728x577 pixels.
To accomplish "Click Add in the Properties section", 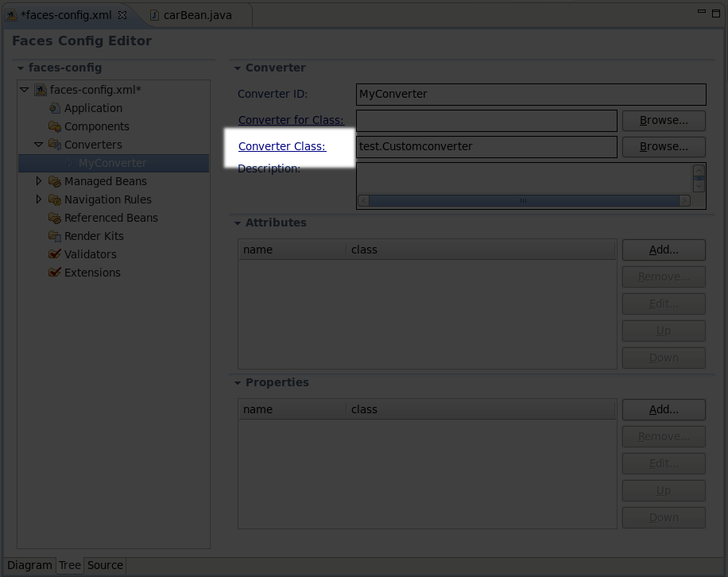I will pos(663,409).
